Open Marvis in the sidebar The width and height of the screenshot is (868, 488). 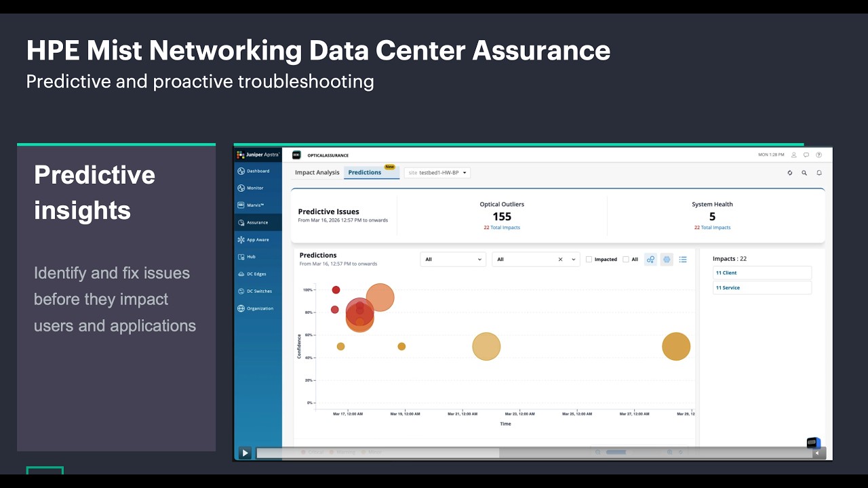[x=258, y=205]
